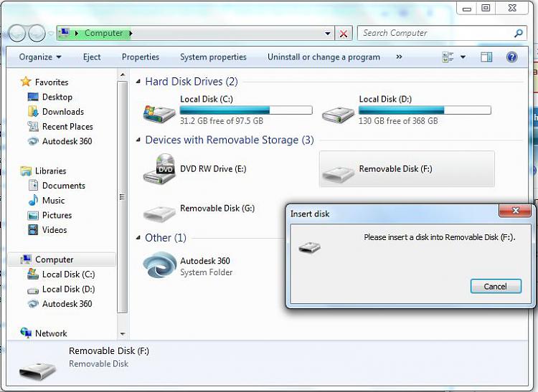Viewport: 538px width, 392px height.
Task: Click the Recent Places icon in sidebar
Action: click(x=33, y=126)
